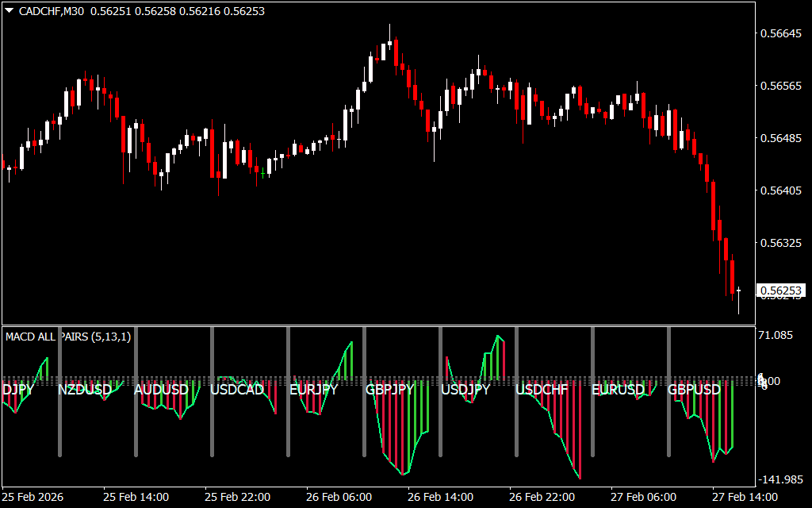Image resolution: width=812 pixels, height=508 pixels.
Task: Choose the USDCHF pair label
Action: click(542, 390)
